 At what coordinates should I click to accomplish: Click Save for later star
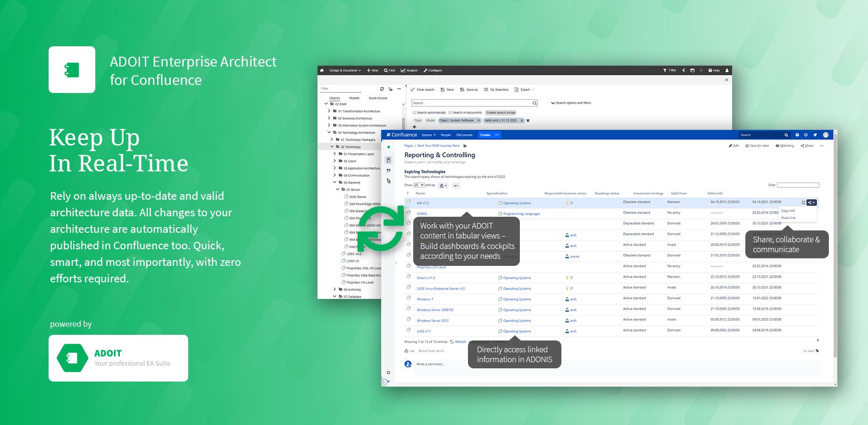tap(757, 146)
